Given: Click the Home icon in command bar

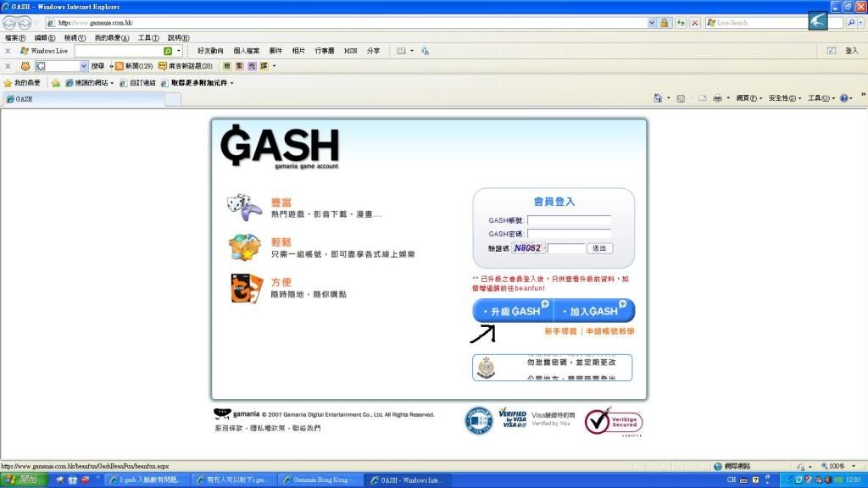Looking at the screenshot, I should (658, 98).
